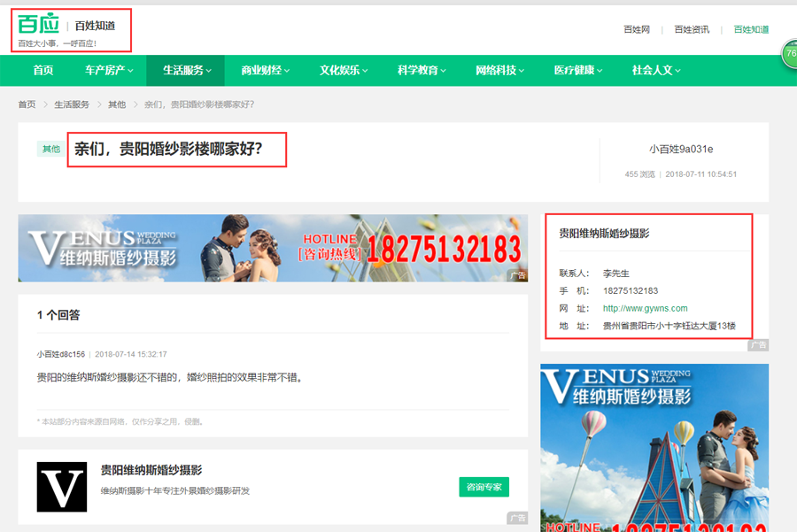Click breadcrumb question text 亲们，贵阳婚纱影楼哪家好?
Viewport: 797px width, 532px height.
pos(199,104)
